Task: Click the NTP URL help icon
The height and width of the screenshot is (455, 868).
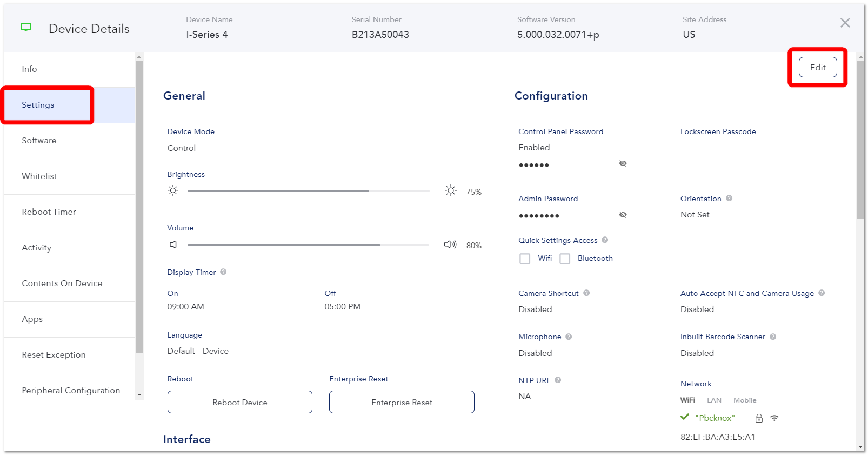Action: click(x=558, y=380)
